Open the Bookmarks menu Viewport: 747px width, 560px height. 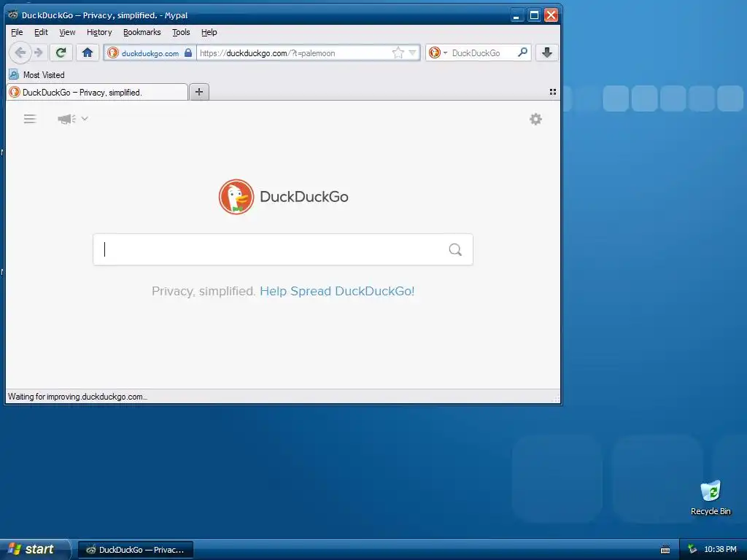(142, 32)
